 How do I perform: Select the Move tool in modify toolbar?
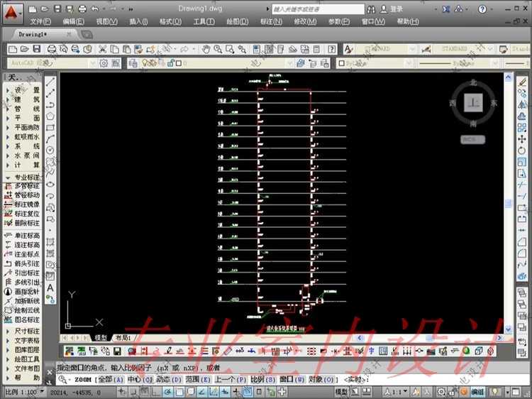522,139
